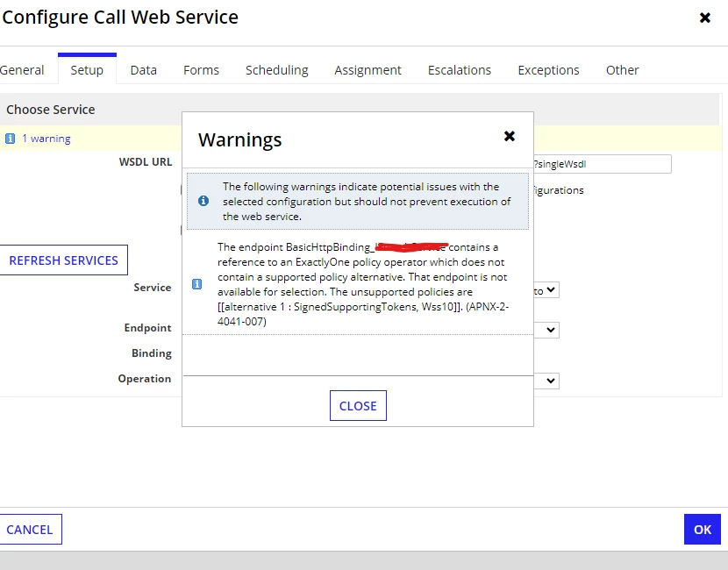Click the 'The following warnings indicate' notice text
Screen dimensions: 728x570
click(367, 202)
